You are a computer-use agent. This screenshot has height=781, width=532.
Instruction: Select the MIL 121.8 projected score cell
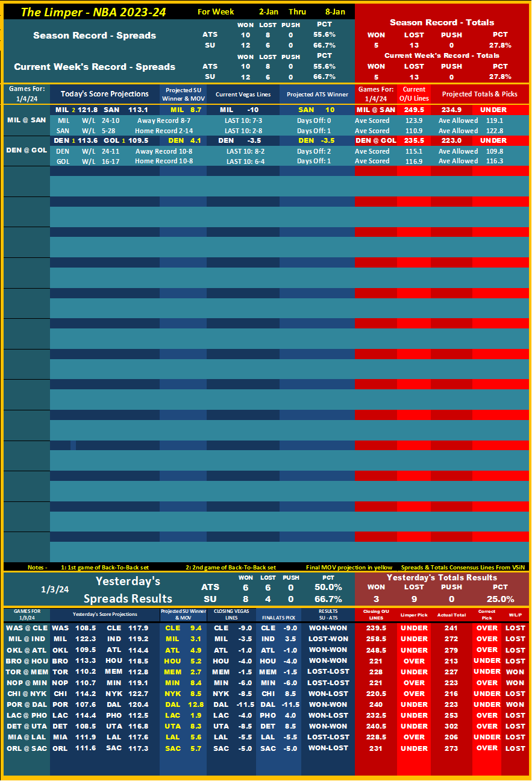[x=76, y=110]
